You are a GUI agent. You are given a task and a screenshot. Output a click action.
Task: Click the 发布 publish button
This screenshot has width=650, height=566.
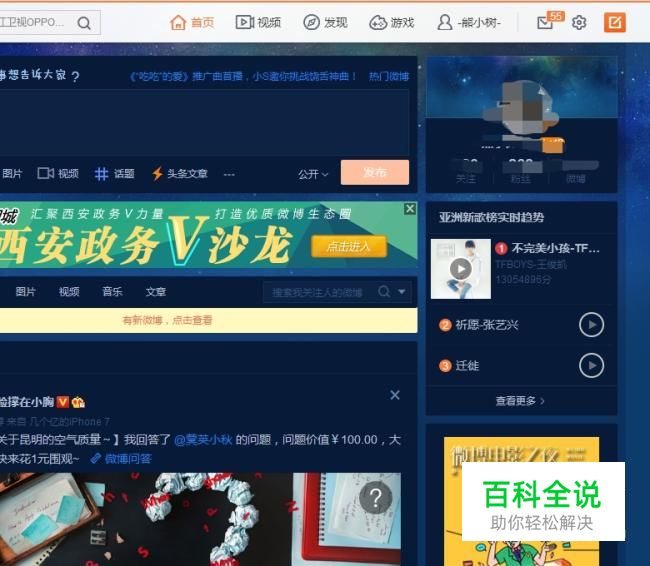(x=375, y=172)
